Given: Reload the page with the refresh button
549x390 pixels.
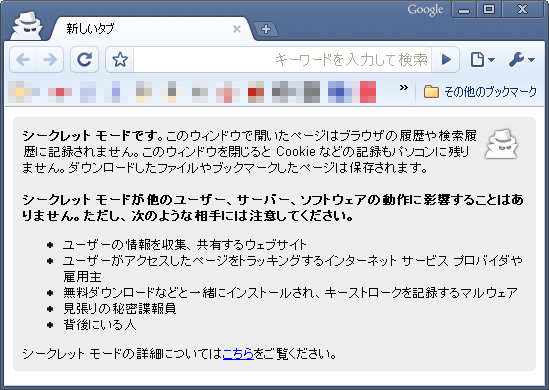Looking at the screenshot, I should point(84,60).
